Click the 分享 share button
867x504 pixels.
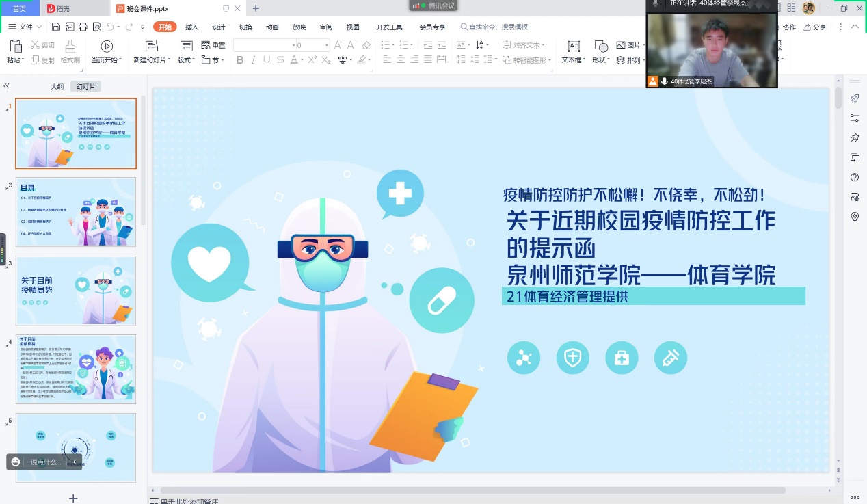pos(814,27)
